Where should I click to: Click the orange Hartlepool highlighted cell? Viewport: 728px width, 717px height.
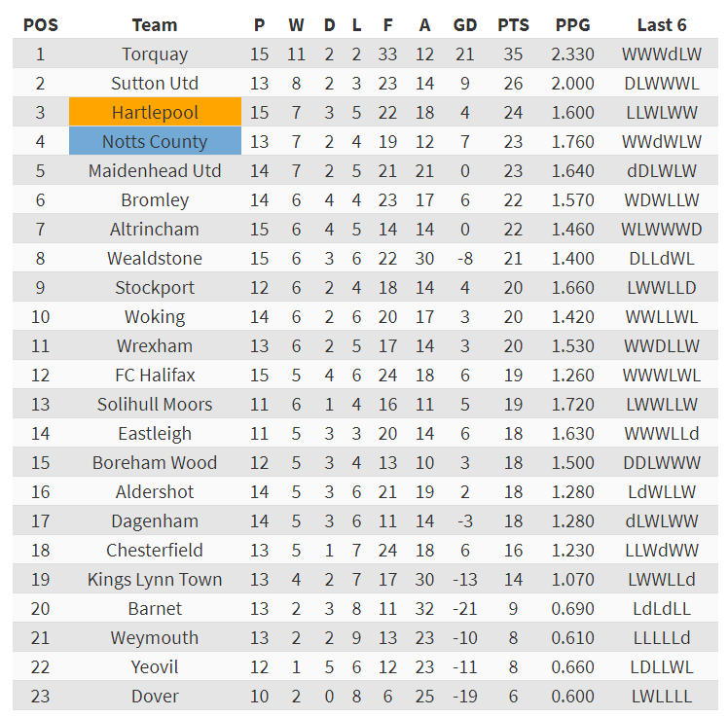coord(155,113)
